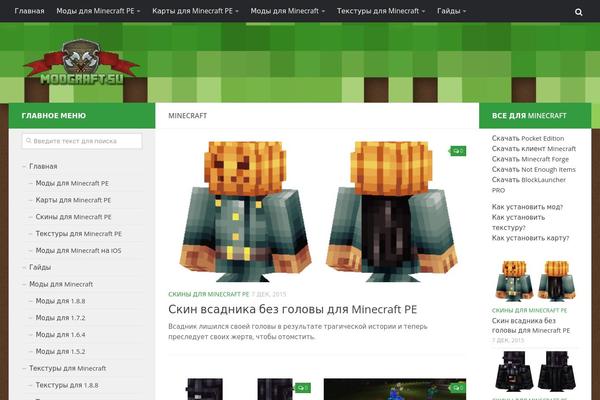Screen dimensions: 600x400
Task: Click the dark skin post thumbnail below article
Action: pos(240,389)
